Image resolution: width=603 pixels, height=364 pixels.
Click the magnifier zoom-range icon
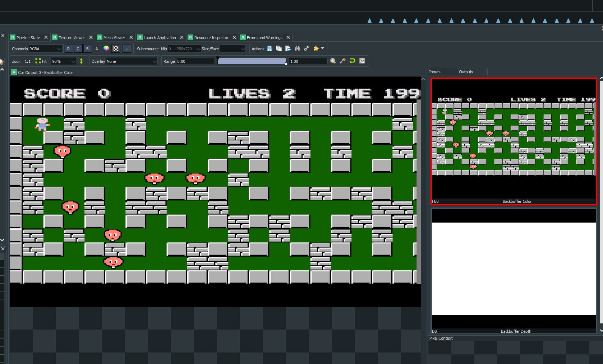[x=333, y=61]
